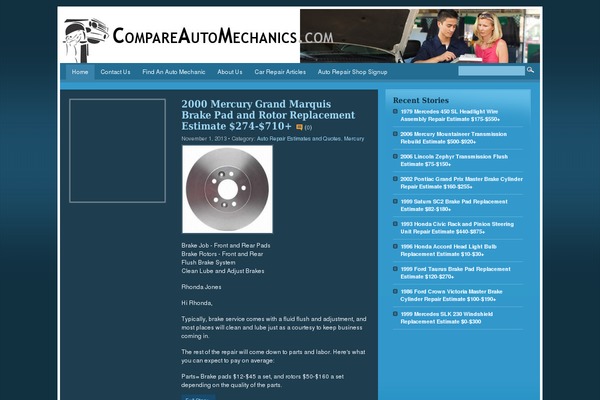600x400 pixels.
Task: Click the CompareAutoMechanics mechanic logo
Action: click(86, 40)
